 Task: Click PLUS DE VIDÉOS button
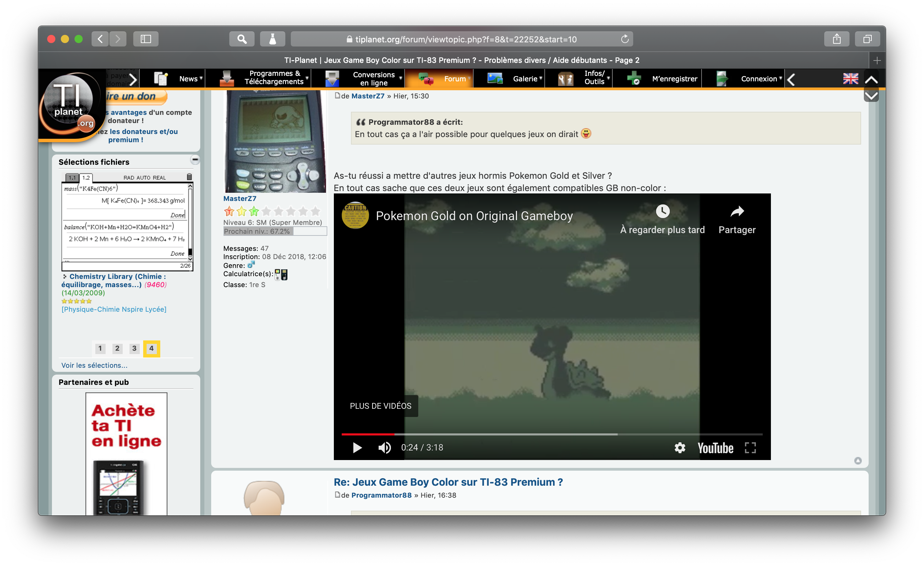(380, 406)
